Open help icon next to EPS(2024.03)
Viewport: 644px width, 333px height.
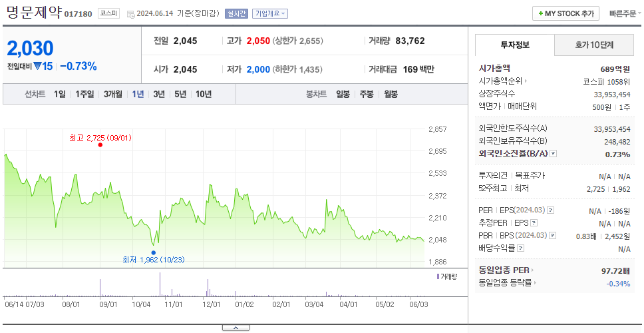[x=551, y=210]
